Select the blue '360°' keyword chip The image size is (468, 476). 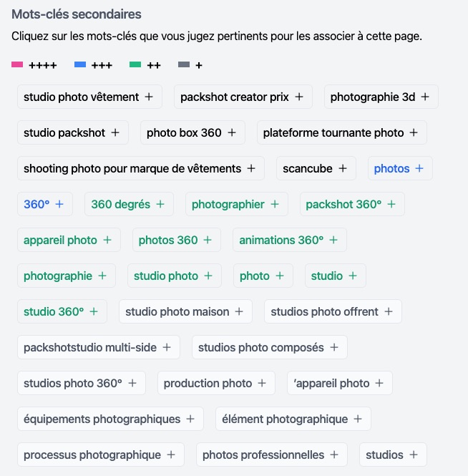point(44,204)
